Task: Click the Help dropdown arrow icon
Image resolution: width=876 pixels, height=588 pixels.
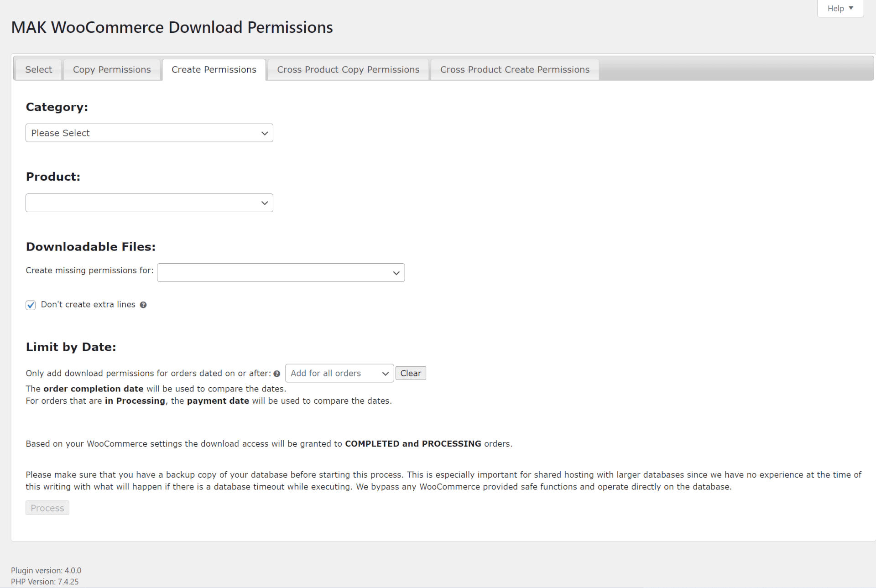Action: (851, 8)
